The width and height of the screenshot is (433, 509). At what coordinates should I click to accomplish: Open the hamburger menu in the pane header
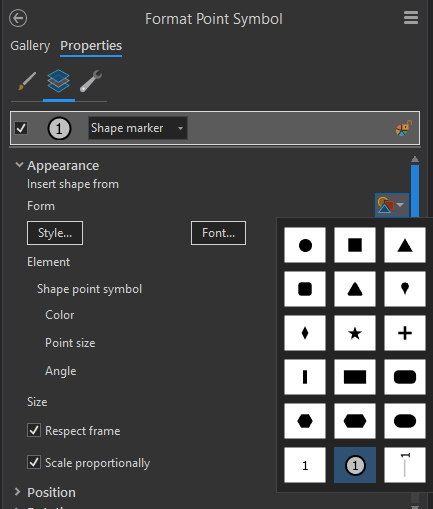click(x=411, y=18)
